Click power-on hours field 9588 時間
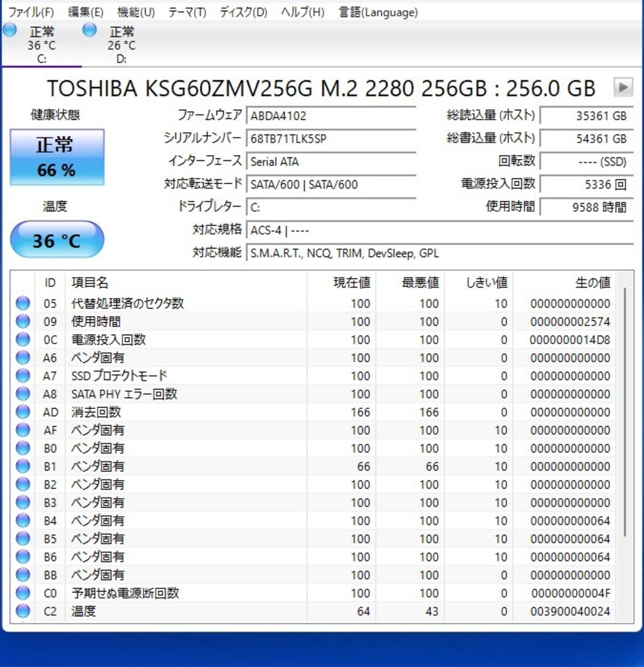 tap(586, 207)
